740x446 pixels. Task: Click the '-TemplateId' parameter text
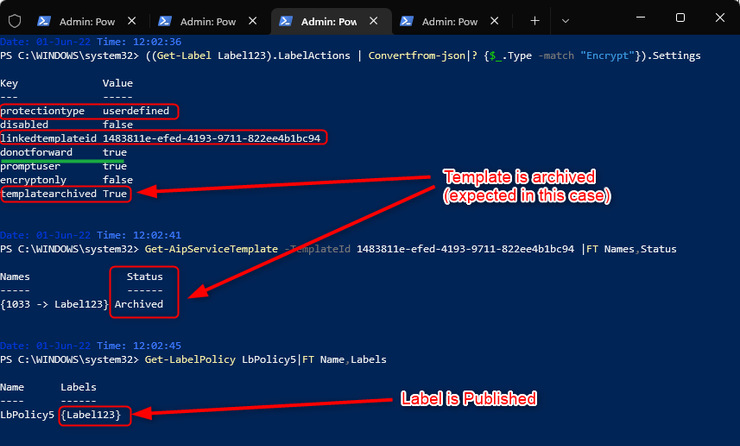pos(318,249)
